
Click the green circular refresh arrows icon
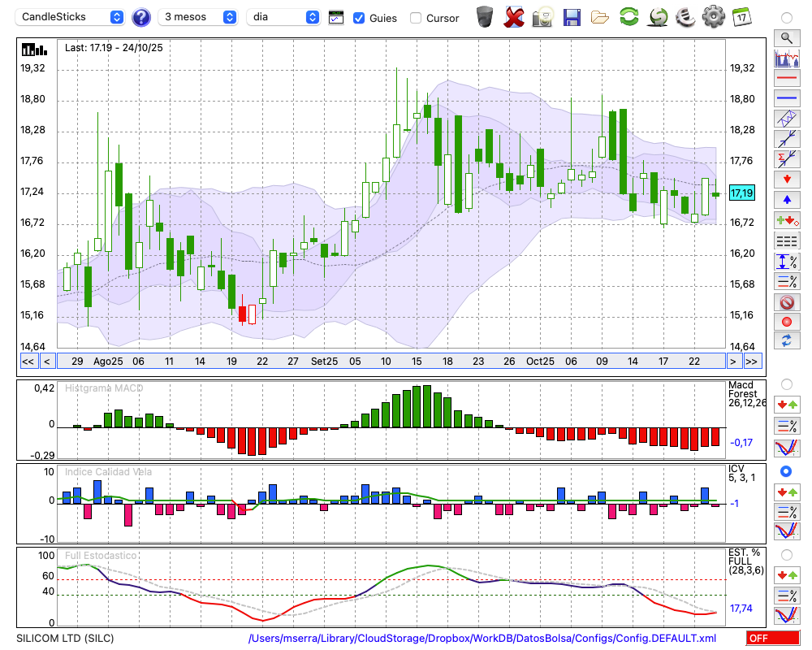tap(628, 16)
